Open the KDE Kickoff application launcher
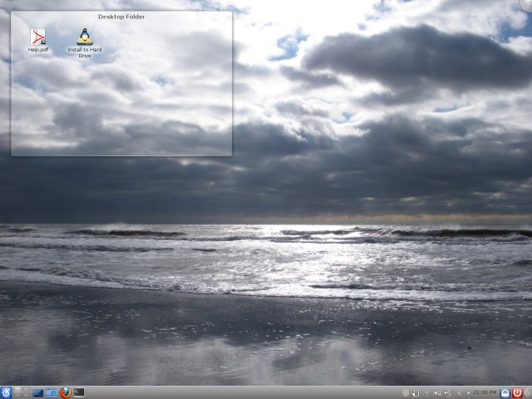The height and width of the screenshot is (399, 532). (6, 392)
